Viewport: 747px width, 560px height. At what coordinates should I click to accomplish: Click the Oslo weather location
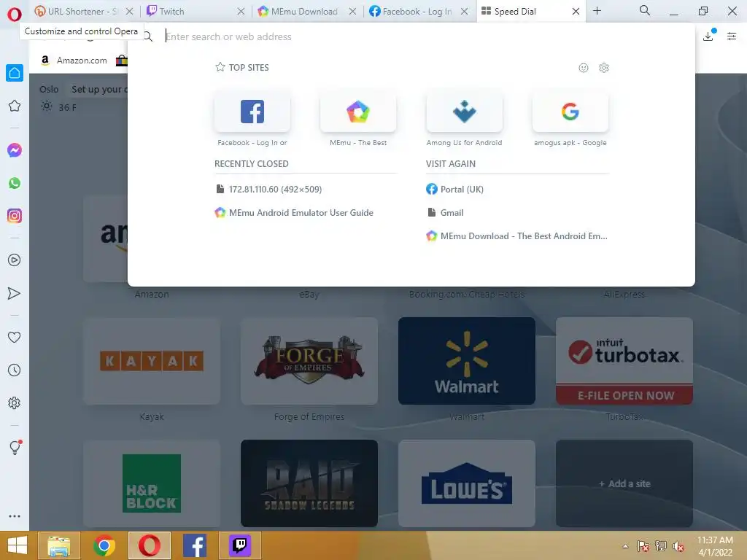coord(49,90)
